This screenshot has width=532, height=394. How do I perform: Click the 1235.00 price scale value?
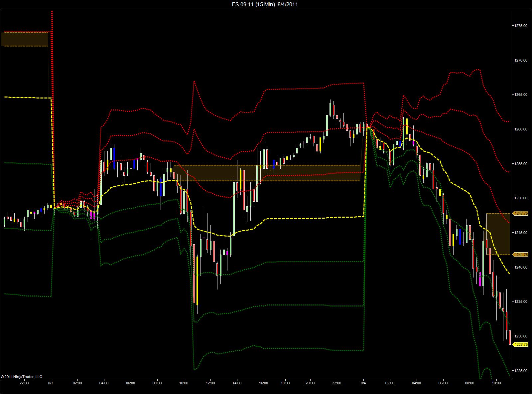click(x=521, y=301)
